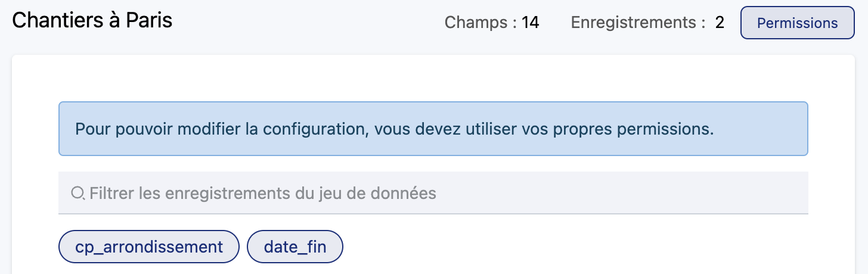Open the Permissions dialog
This screenshot has width=868, height=274.
click(x=797, y=23)
